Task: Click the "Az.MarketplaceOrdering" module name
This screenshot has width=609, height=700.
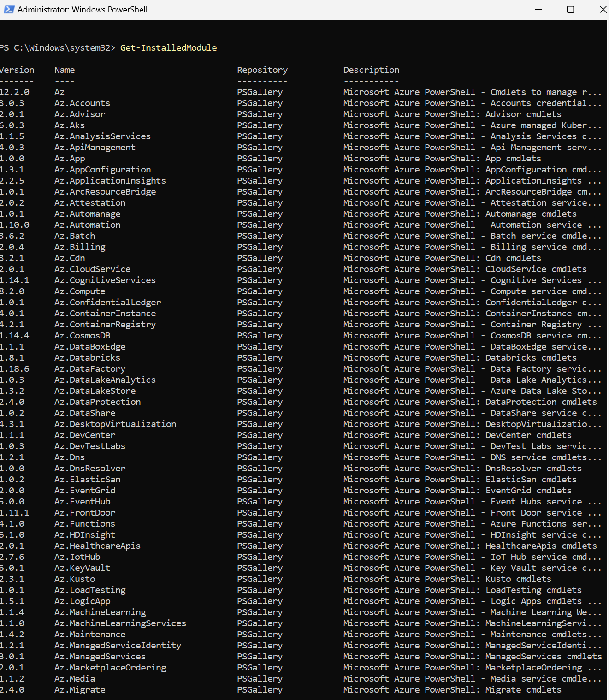Action: [110, 668]
